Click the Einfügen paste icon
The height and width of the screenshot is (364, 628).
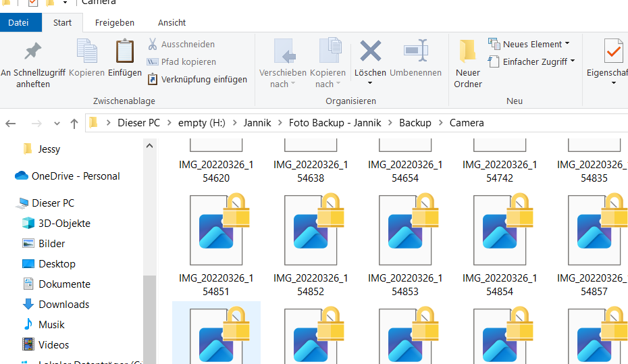[125, 51]
